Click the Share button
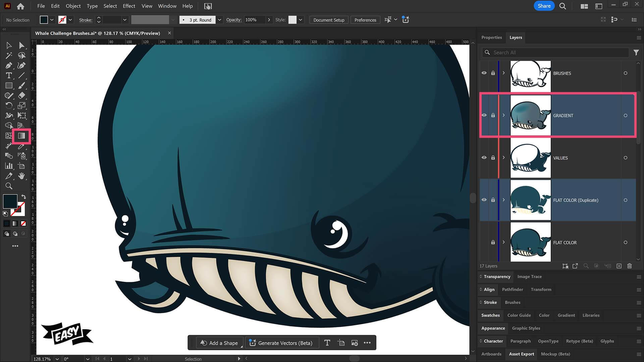The height and width of the screenshot is (362, 644). (x=544, y=6)
